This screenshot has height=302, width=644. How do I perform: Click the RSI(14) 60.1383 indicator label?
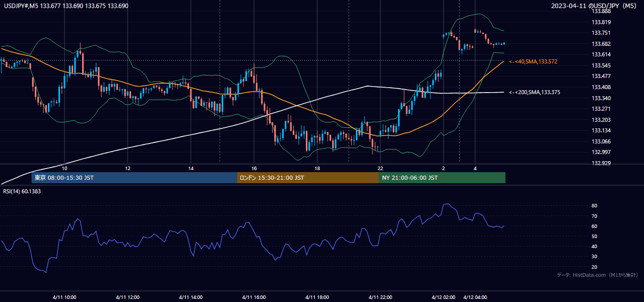tap(22, 191)
